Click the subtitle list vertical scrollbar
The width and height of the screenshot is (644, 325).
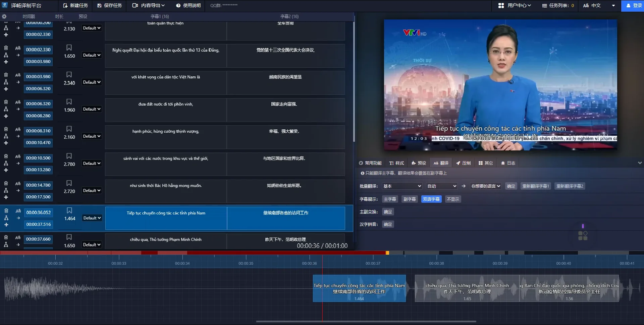pos(354,82)
